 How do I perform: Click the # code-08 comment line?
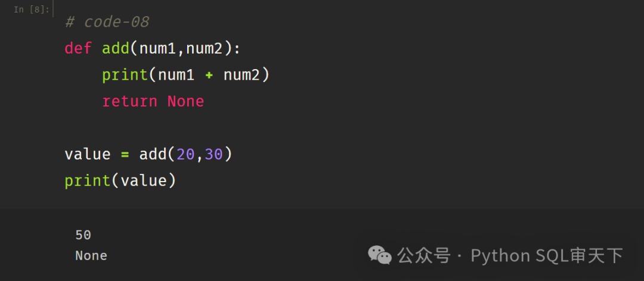pos(107,22)
